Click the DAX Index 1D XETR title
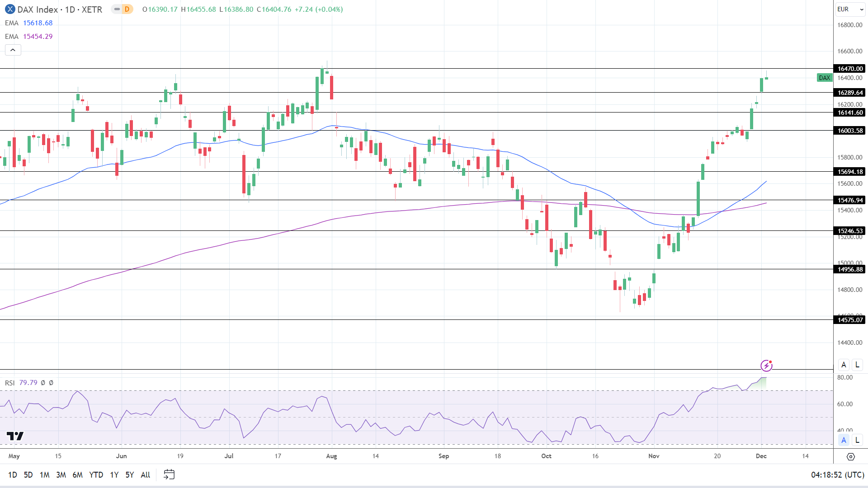The width and height of the screenshot is (868, 488). [60, 9]
